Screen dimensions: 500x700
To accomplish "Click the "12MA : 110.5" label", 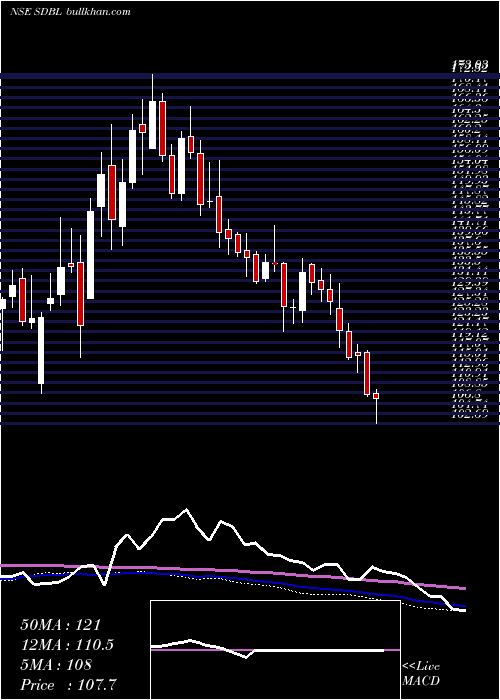I will coord(67,645).
